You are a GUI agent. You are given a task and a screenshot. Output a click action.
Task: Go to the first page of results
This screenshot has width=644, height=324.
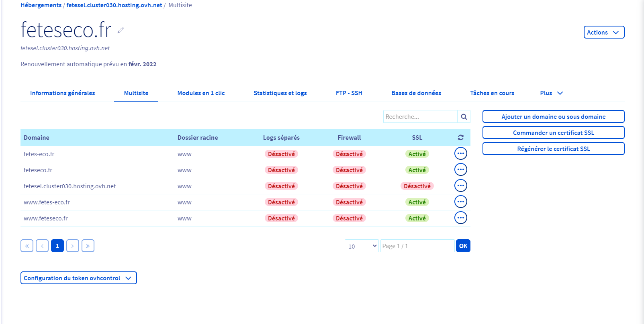[x=27, y=246]
